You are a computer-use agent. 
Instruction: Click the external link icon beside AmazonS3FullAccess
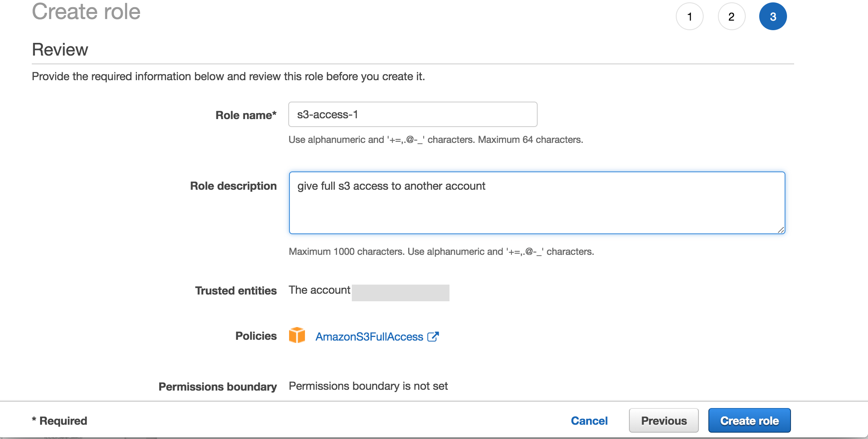pos(433,337)
